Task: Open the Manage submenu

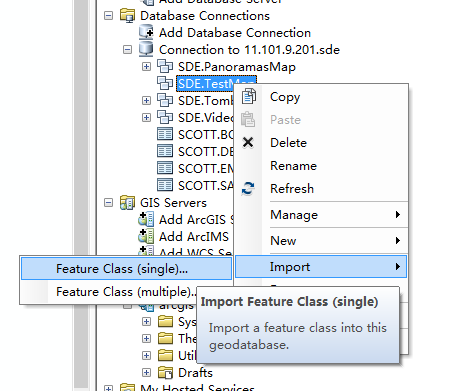Action: pos(321,215)
